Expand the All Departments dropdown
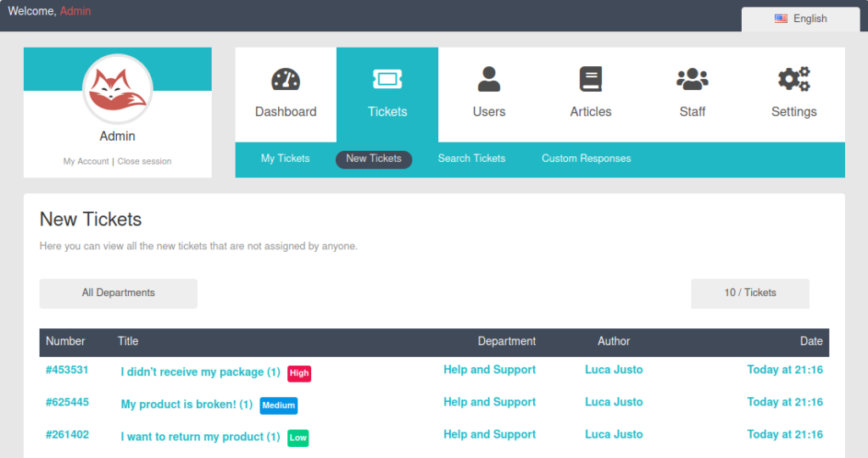This screenshot has width=868, height=458. 119,293
